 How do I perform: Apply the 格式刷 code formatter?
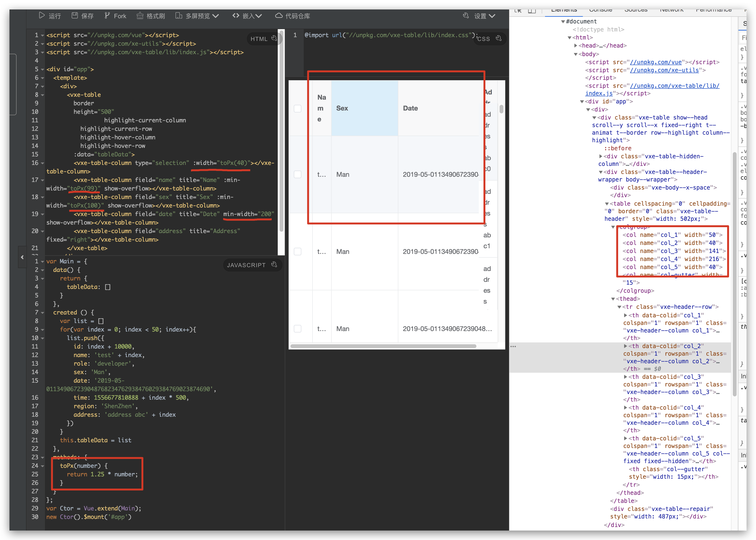(151, 16)
